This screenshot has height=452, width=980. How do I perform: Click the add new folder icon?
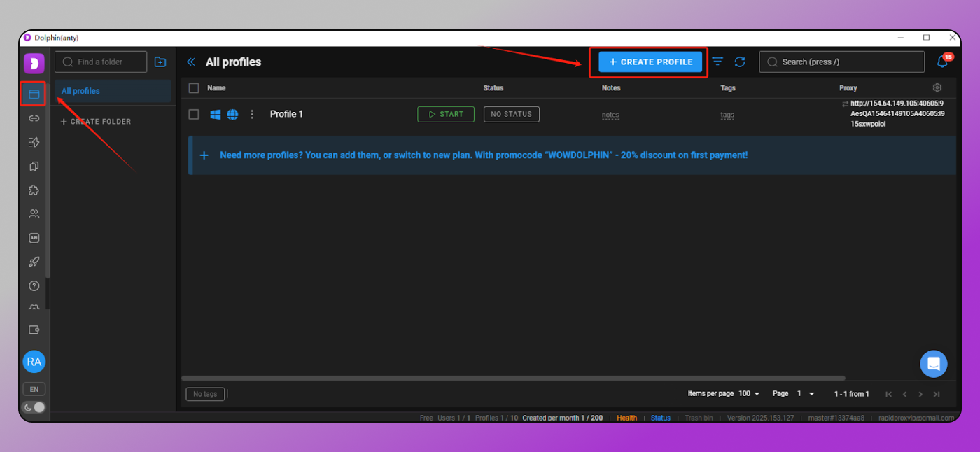[160, 62]
